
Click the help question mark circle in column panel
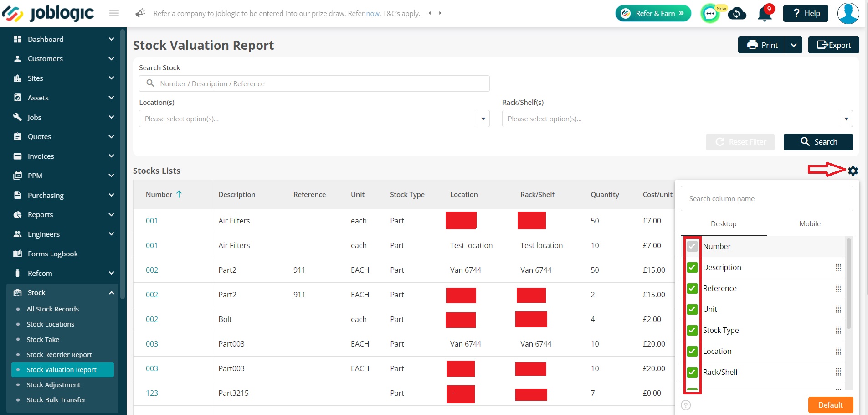[686, 405]
